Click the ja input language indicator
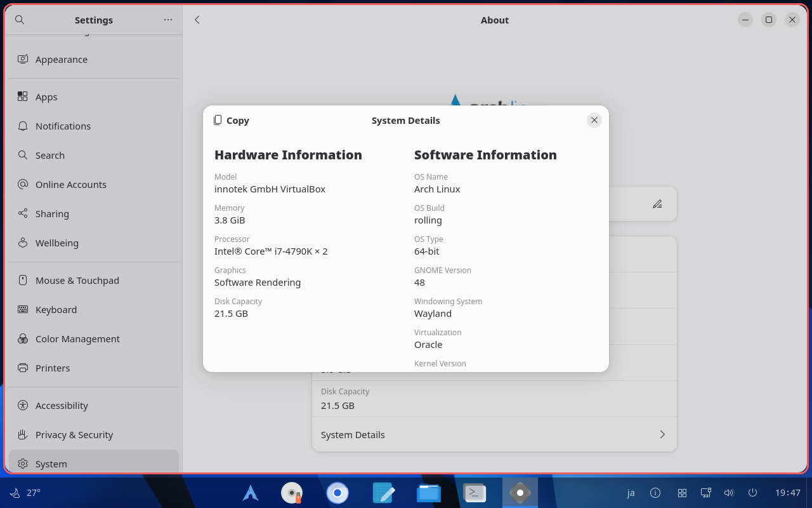 tap(631, 493)
